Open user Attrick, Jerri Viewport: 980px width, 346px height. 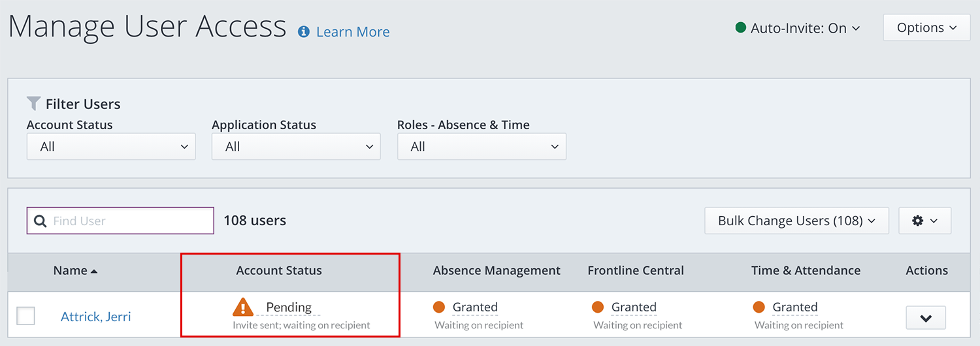(x=96, y=317)
